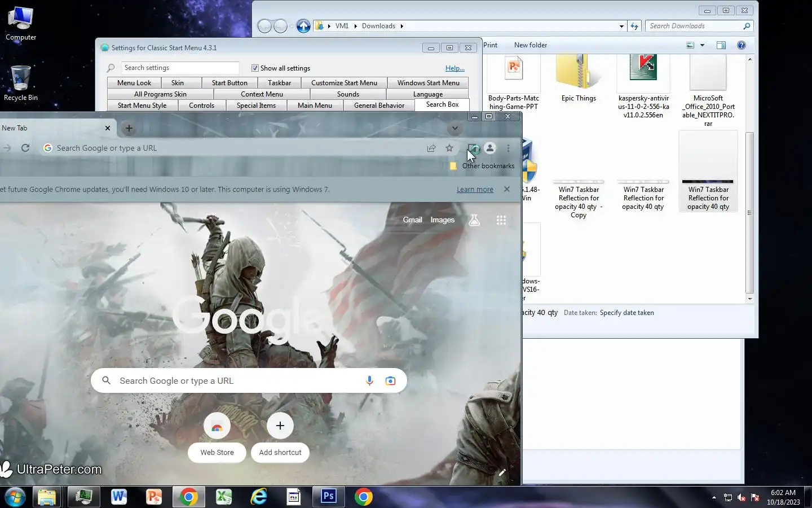This screenshot has width=812, height=508.
Task: Click Search settings field
Action: (180, 68)
